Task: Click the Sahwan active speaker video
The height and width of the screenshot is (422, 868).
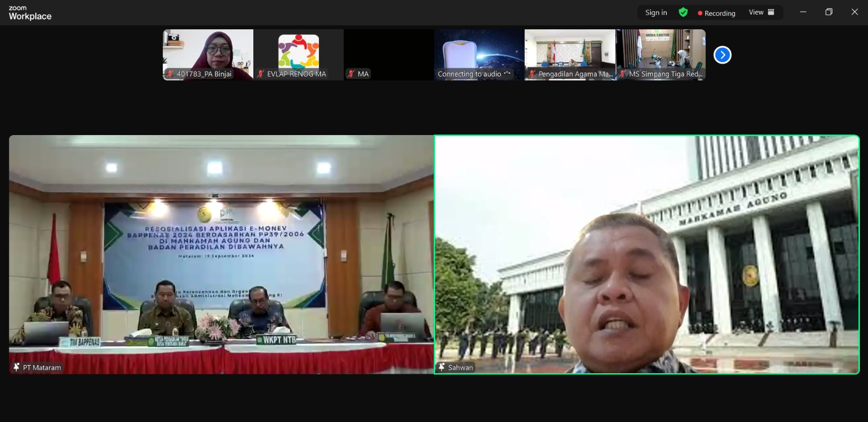Action: tap(647, 254)
